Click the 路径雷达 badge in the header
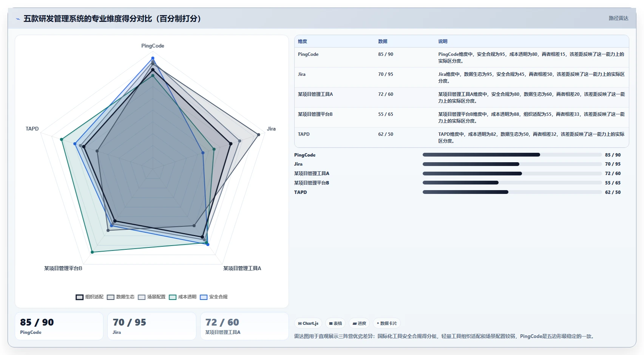This screenshot has width=644, height=355. click(618, 18)
